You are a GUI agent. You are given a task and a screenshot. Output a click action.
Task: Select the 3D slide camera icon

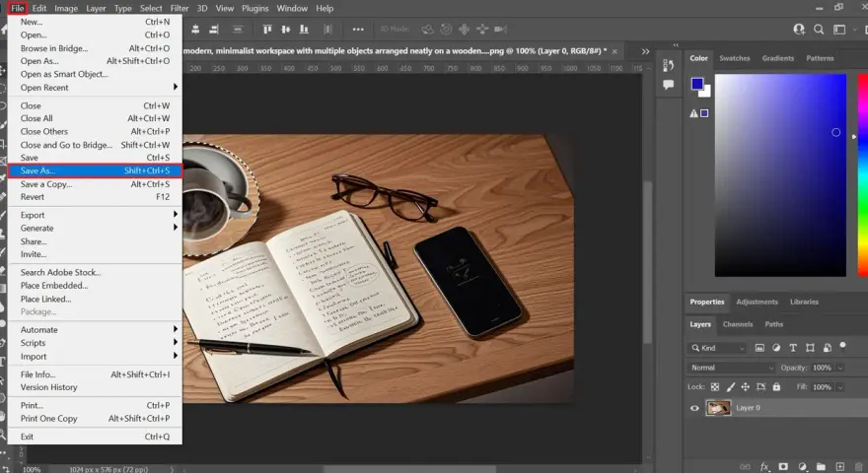coord(482,30)
